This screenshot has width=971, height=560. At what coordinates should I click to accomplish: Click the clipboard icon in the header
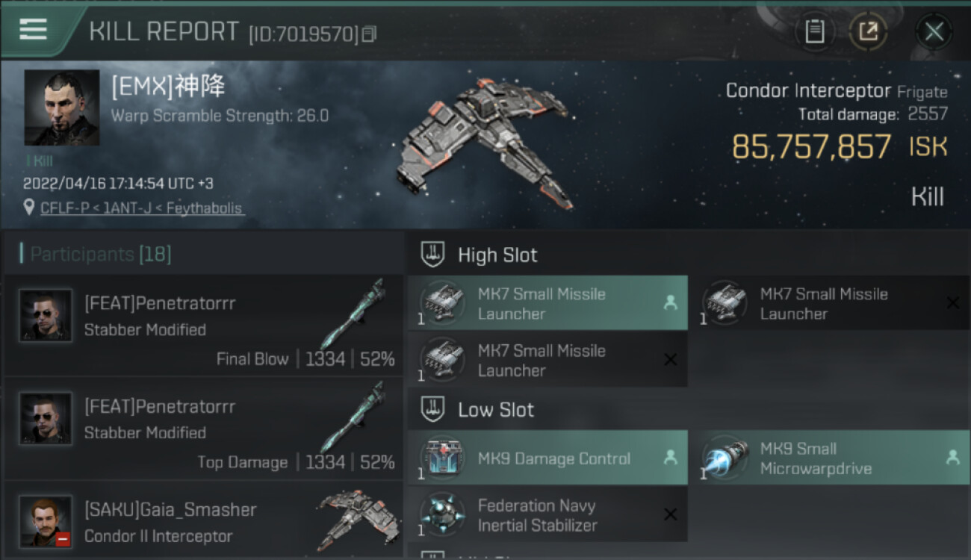tap(815, 31)
